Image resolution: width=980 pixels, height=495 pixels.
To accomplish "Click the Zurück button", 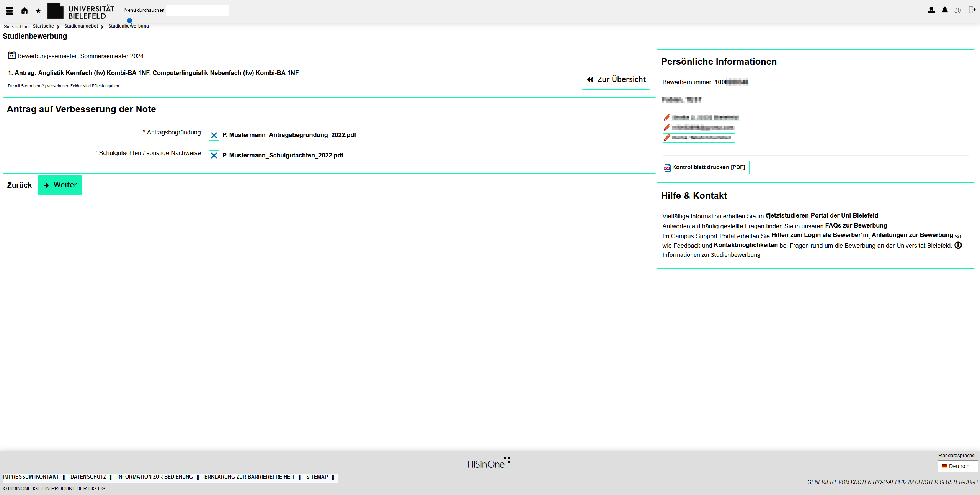I will click(20, 185).
